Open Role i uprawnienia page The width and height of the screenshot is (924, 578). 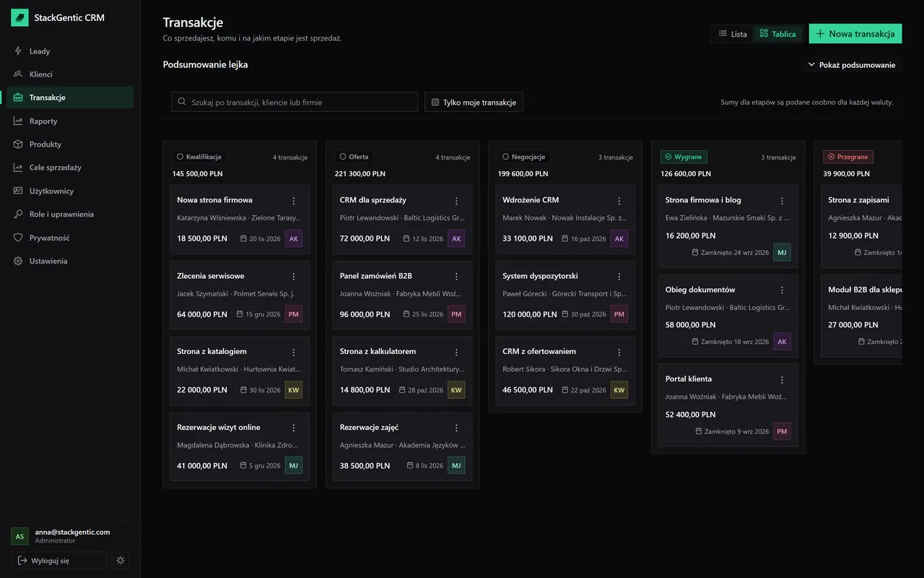point(70,215)
